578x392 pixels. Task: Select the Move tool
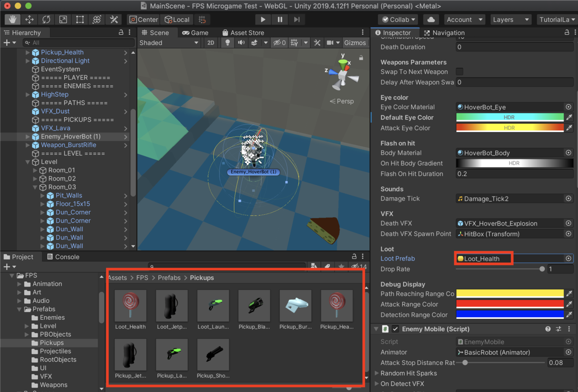point(29,20)
